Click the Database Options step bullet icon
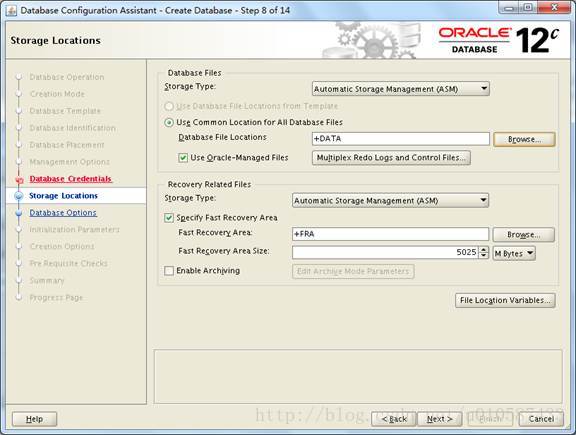This screenshot has height=435, width=576. pos(19,213)
